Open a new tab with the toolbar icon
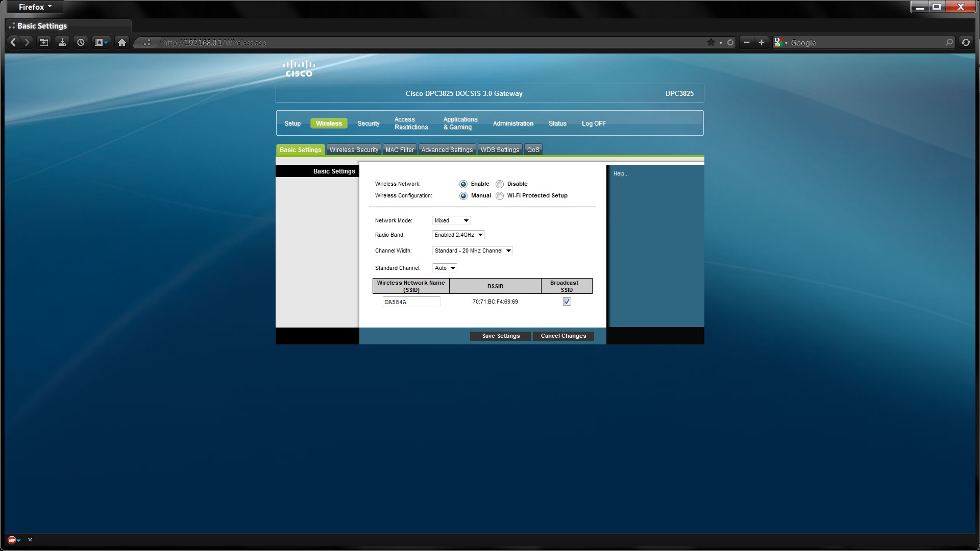The image size is (980, 551). tap(44, 42)
